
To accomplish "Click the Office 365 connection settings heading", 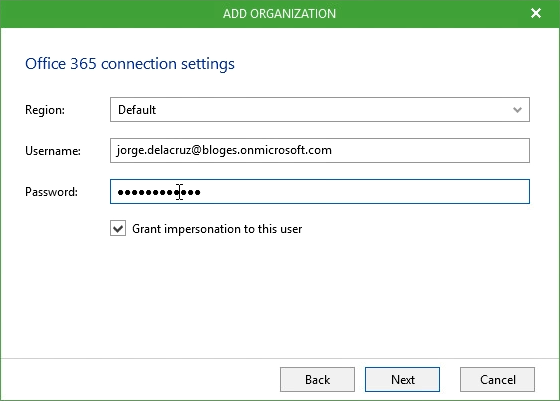I will [130, 64].
